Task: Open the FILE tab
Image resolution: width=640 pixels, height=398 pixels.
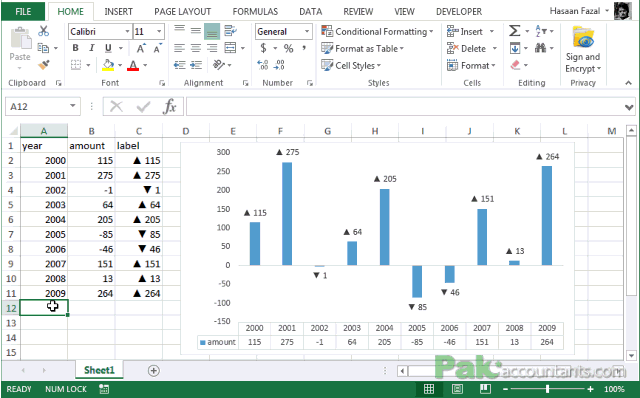Action: point(23,11)
